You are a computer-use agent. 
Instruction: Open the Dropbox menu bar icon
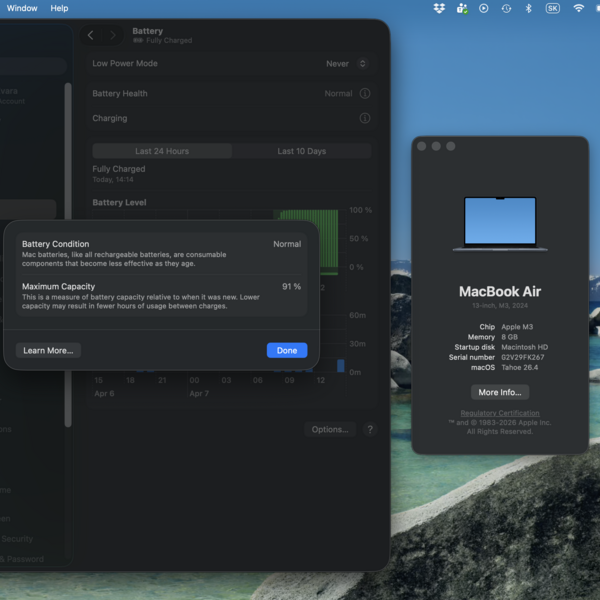[439, 8]
